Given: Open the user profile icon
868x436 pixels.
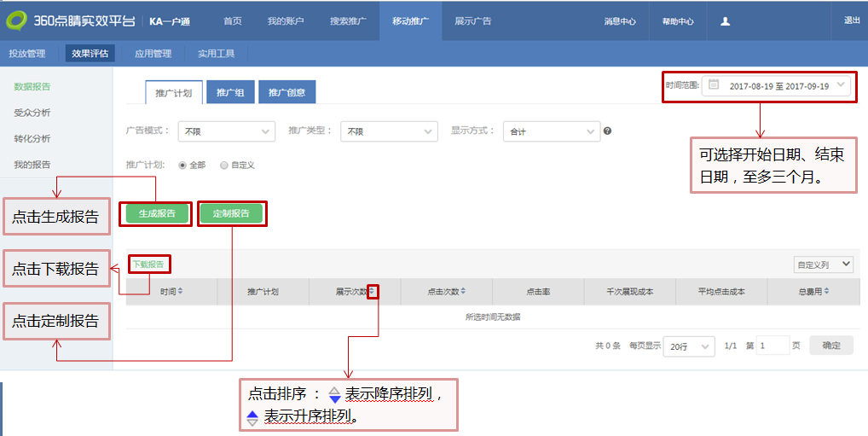Looking at the screenshot, I should [x=725, y=21].
